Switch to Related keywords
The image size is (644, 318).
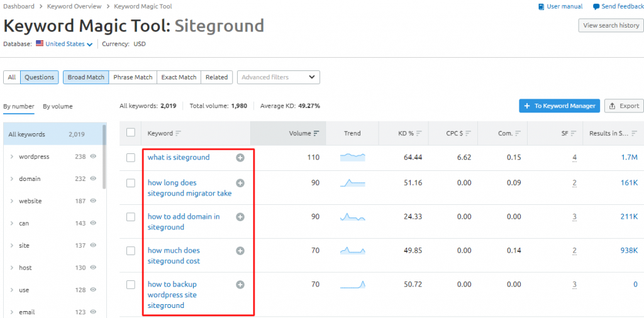click(217, 77)
